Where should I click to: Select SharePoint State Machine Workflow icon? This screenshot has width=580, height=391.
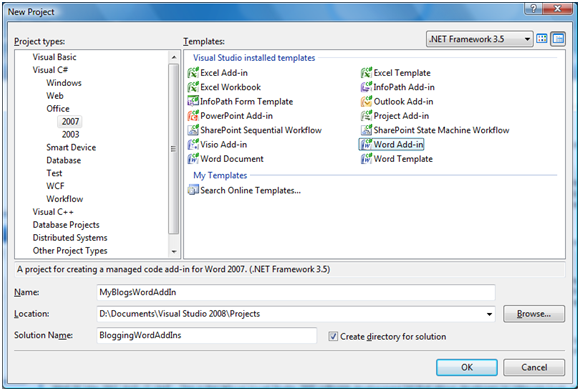(366, 130)
